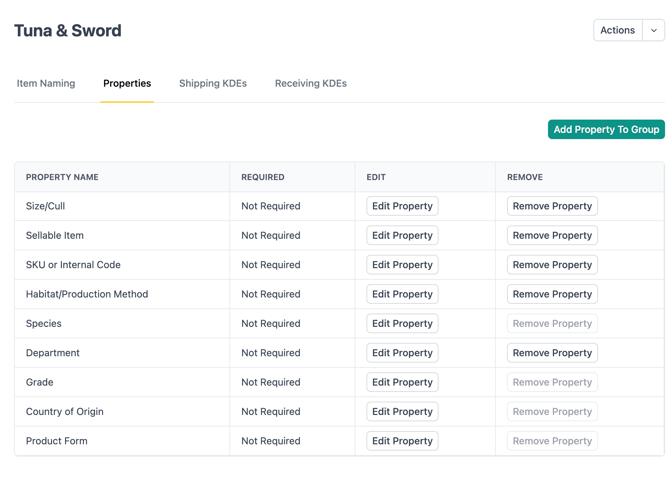Open the Shipping KDEs tab

[213, 84]
